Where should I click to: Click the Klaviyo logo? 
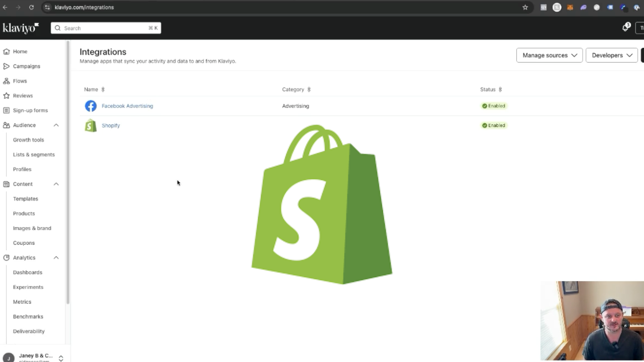(x=21, y=28)
